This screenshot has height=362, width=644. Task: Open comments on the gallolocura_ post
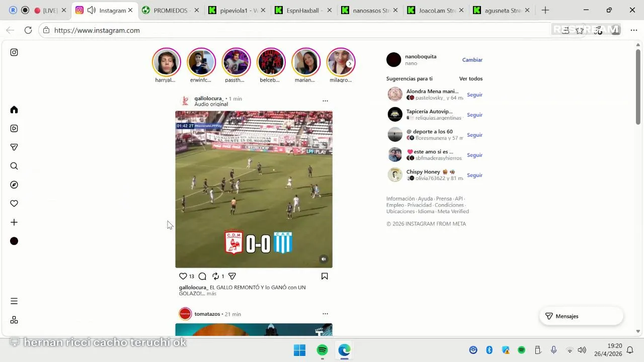pos(202,276)
